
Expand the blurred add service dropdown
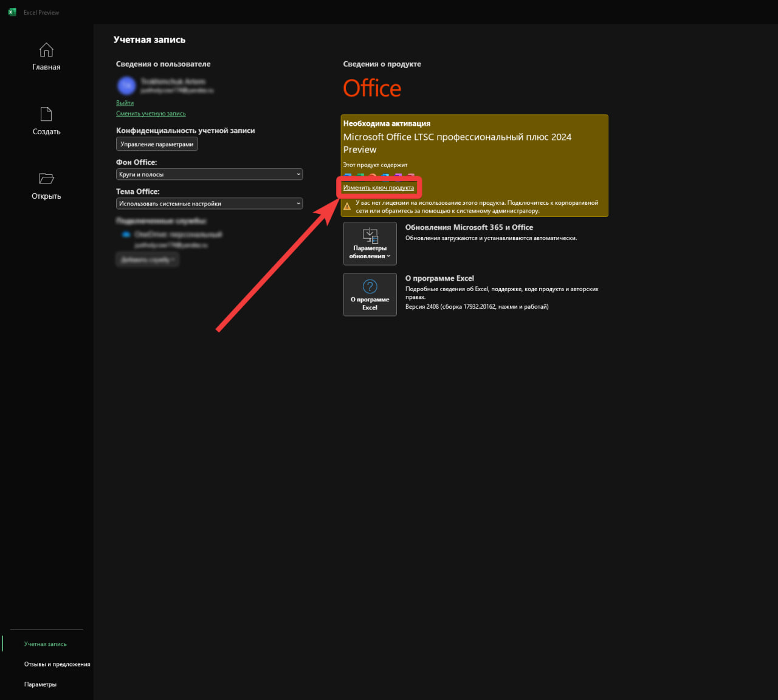click(x=147, y=259)
